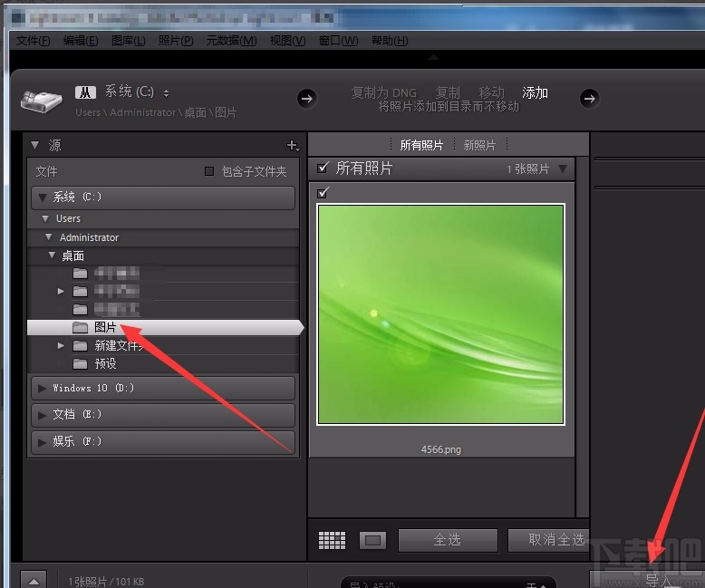
Task: Open the 文件(F) menu
Action: [x=34, y=41]
